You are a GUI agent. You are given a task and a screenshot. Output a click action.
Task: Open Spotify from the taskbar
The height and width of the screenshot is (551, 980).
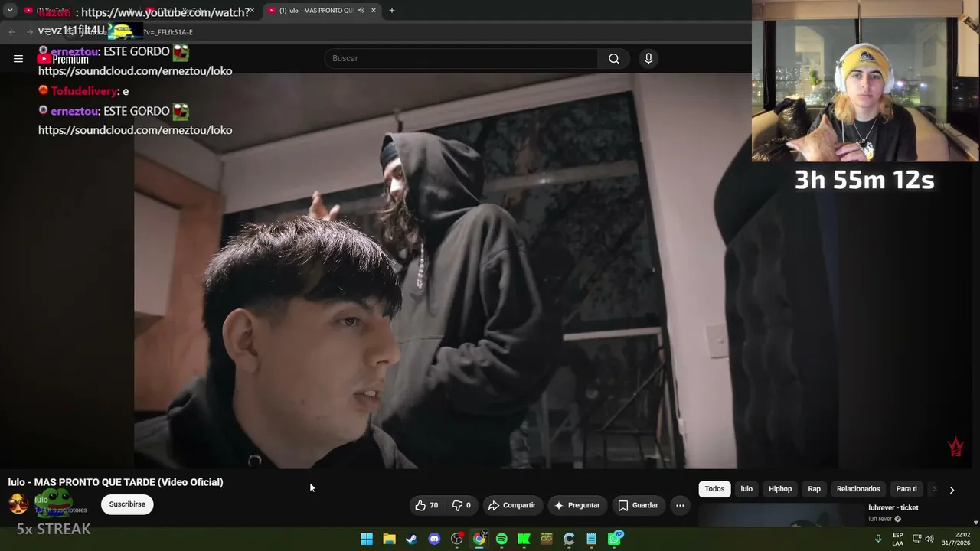[501, 539]
